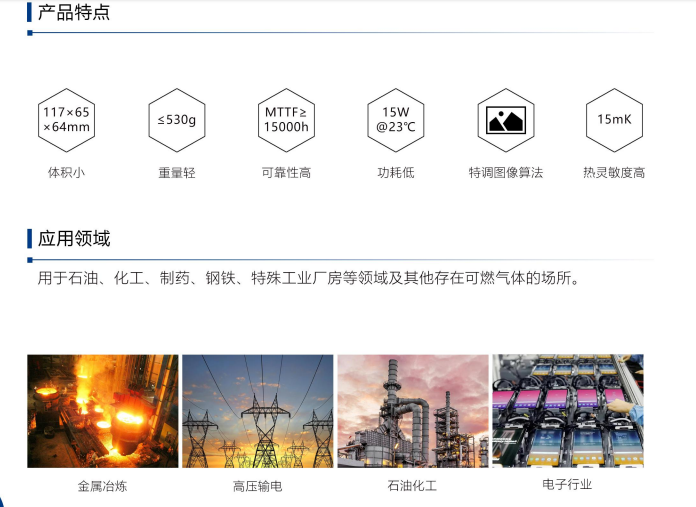Image resolution: width=696 pixels, height=507 pixels.
Task: Click the 体积小 label
Action: coord(66,172)
